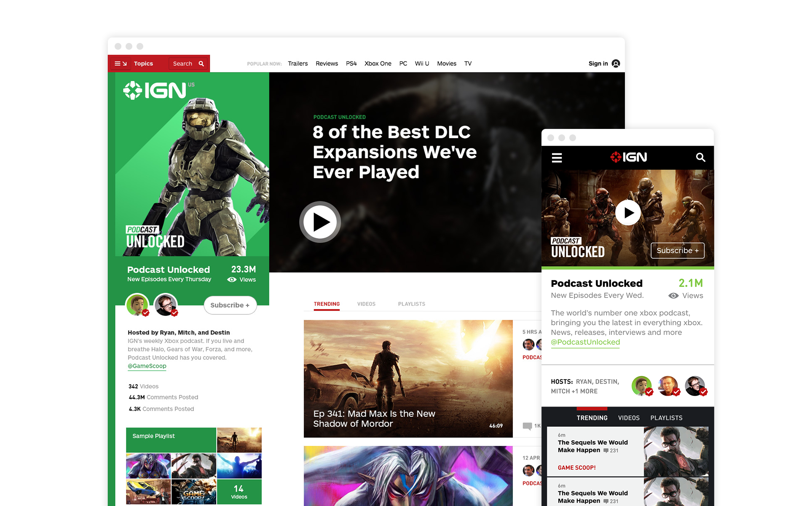Click the user profile icon beside Sign in
Viewport: 812px width, 506px height.
pyautogui.click(x=616, y=64)
